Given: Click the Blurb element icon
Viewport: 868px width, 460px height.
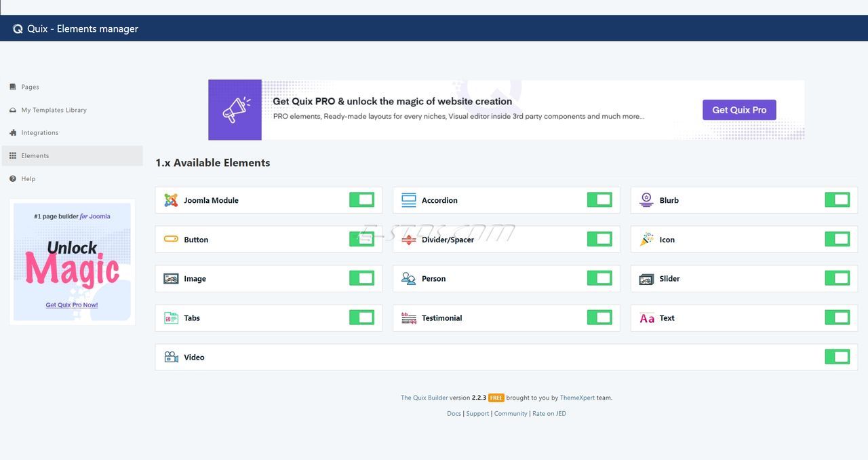Looking at the screenshot, I should [x=646, y=200].
